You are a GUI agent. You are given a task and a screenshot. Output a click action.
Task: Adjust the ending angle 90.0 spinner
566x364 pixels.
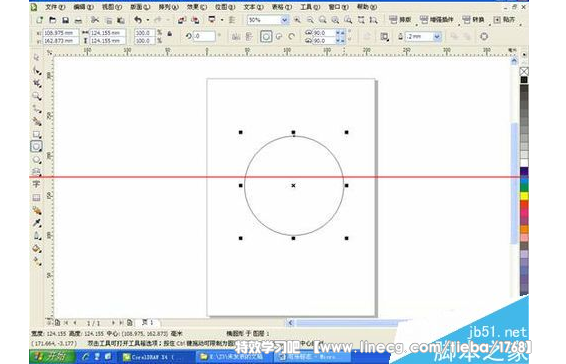[340, 41]
